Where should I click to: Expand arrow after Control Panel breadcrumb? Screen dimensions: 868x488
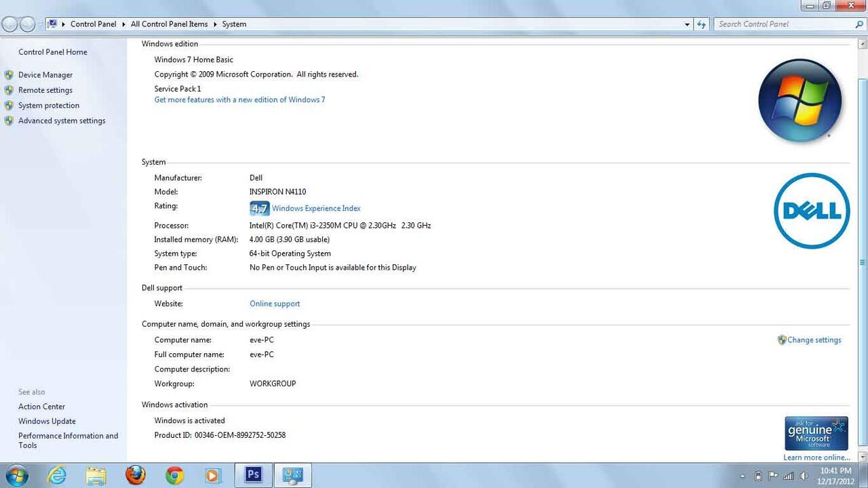(124, 24)
